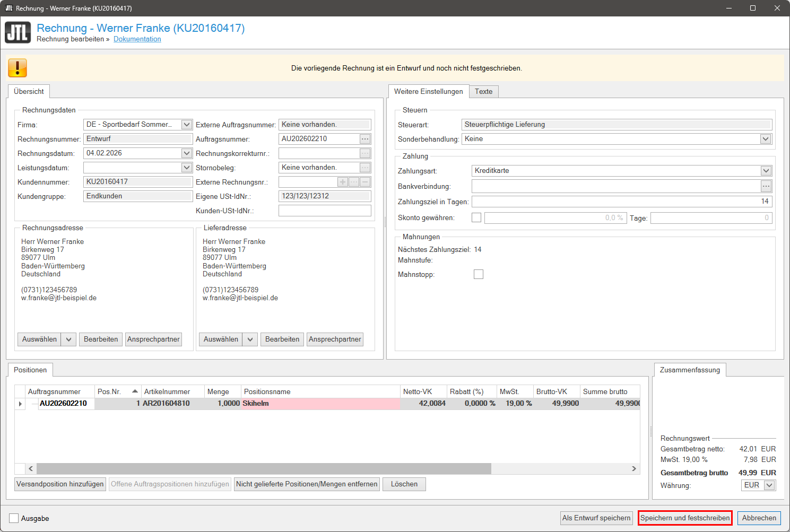Viewport: 790px width, 532px height.
Task: Click ellipsis button beside Stornobeleg field
Action: [x=365, y=168]
